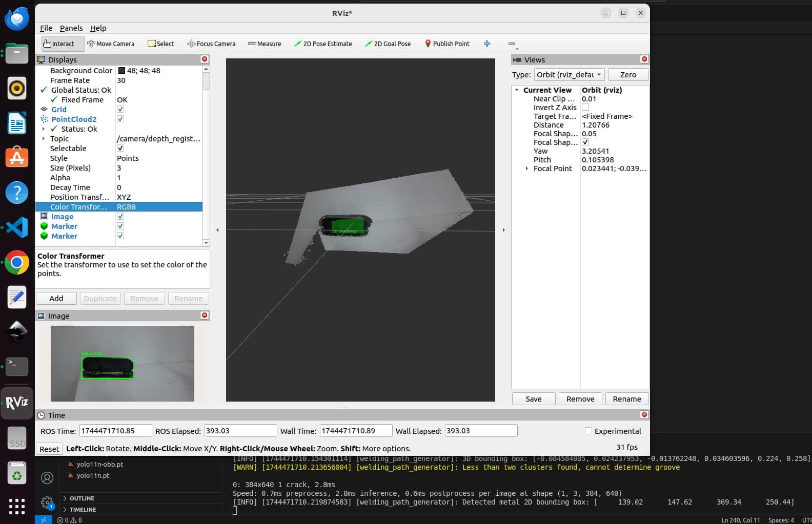
Task: Select the 2D Pose Estimate tool
Action: (323, 44)
